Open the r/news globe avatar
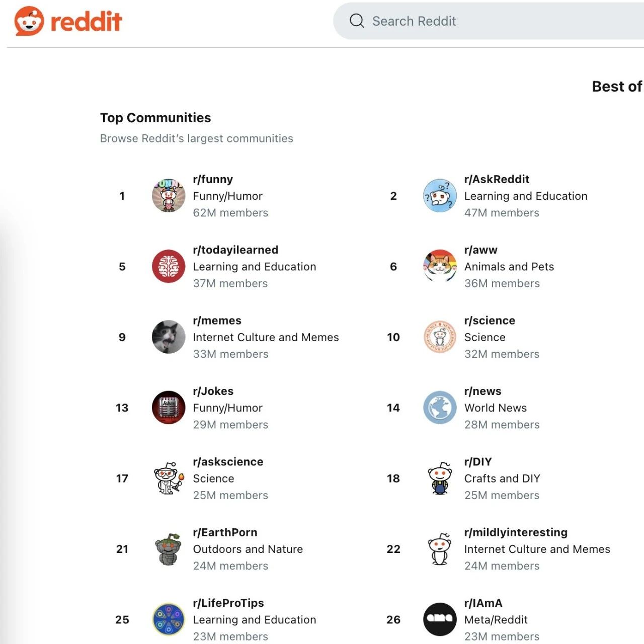This screenshot has height=644, width=644. pyautogui.click(x=440, y=408)
